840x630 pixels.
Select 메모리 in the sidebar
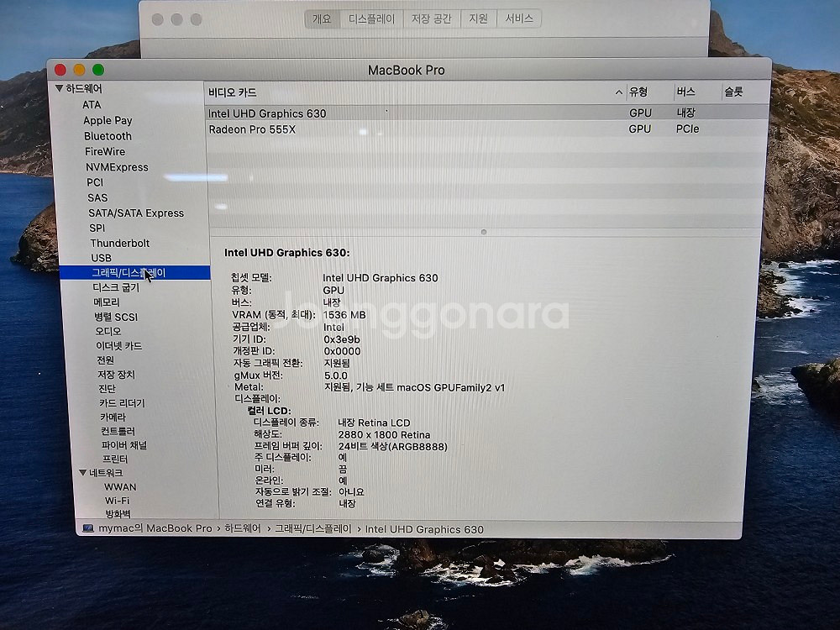107,302
